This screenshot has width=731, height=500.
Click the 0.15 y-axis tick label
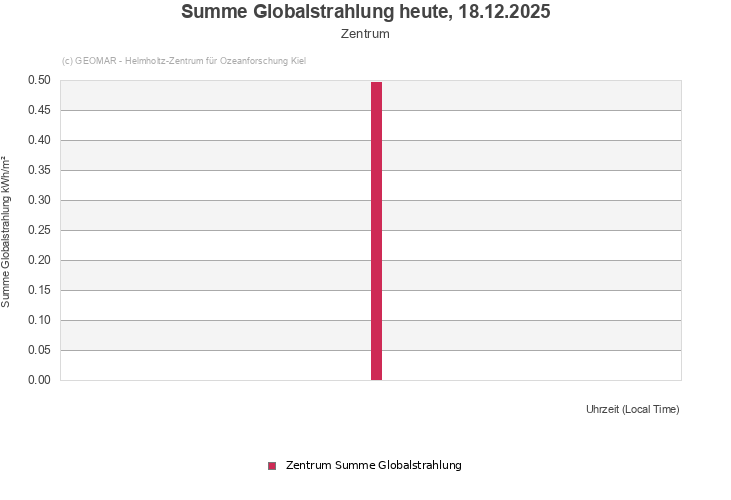39,290
